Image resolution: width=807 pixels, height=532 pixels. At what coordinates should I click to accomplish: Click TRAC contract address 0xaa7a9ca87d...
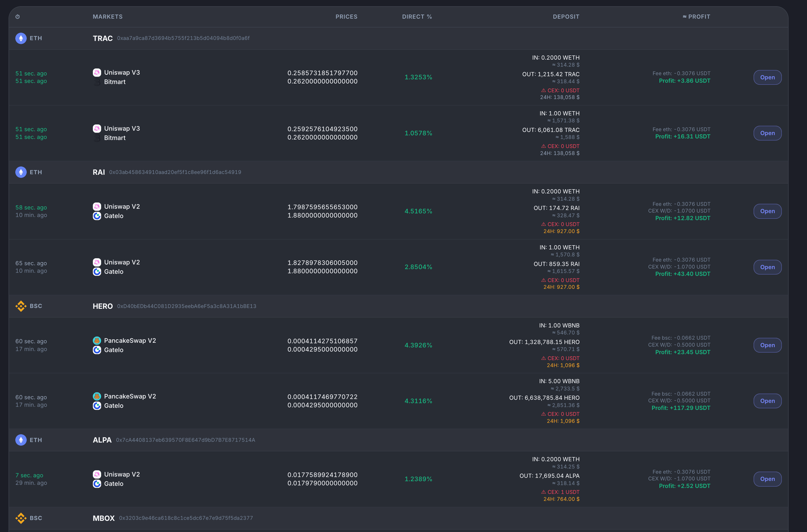[183, 38]
